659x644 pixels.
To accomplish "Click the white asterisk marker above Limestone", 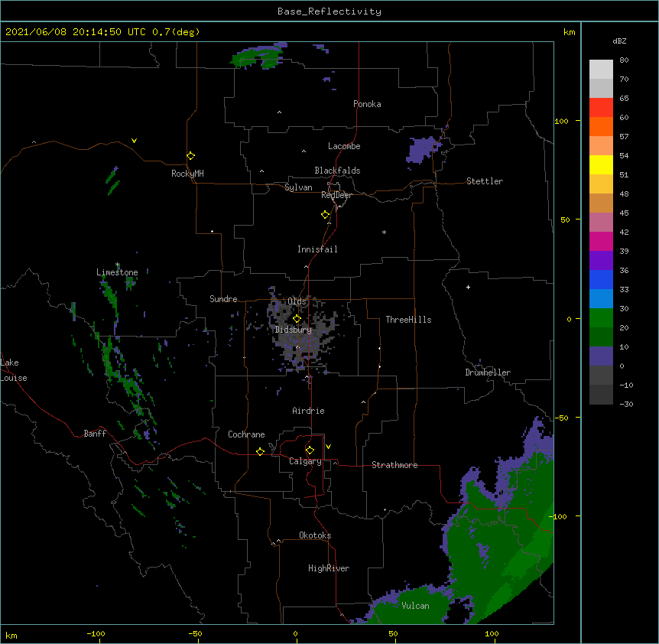I will [118, 265].
